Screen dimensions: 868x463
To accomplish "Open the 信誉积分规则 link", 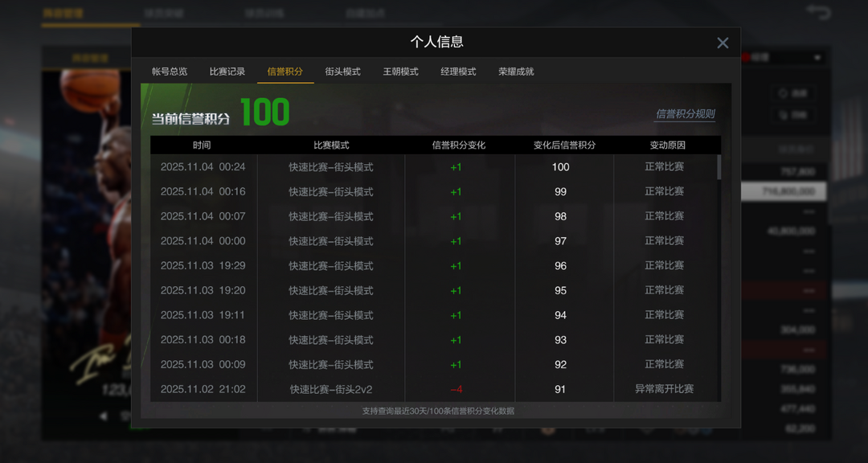I will pyautogui.click(x=685, y=114).
